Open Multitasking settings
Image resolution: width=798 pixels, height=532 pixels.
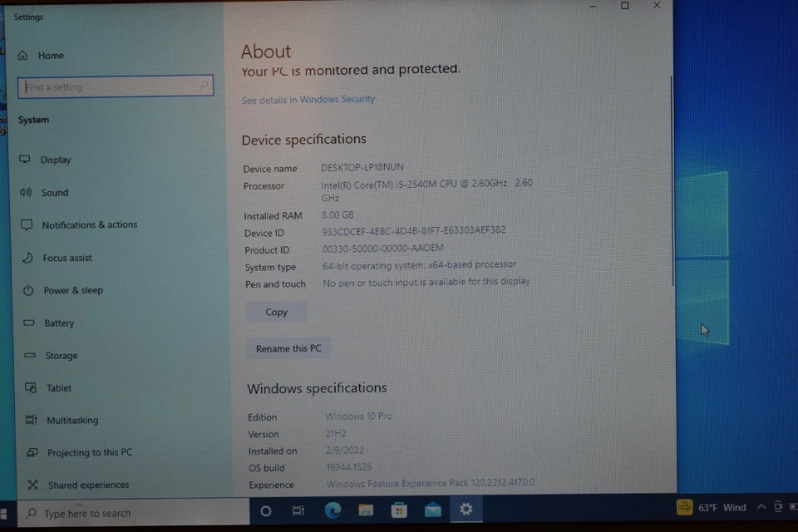tap(72, 420)
